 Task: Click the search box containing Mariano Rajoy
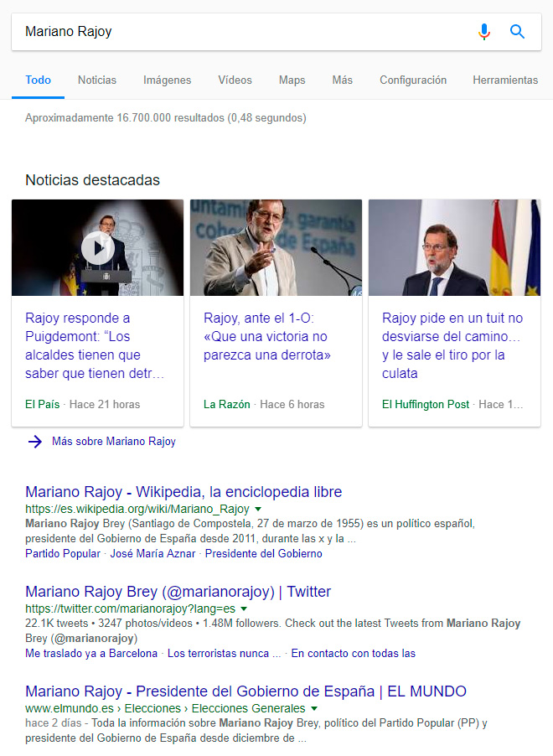(x=276, y=32)
